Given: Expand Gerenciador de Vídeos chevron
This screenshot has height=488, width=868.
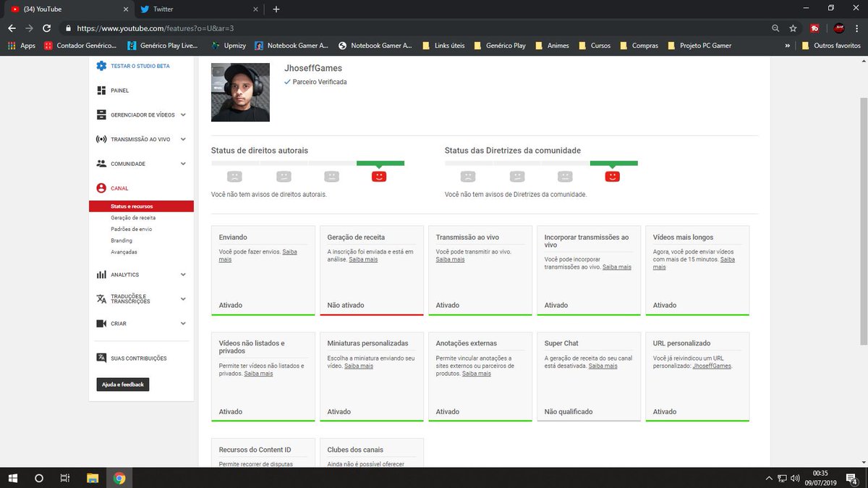Looking at the screenshot, I should 183,114.
